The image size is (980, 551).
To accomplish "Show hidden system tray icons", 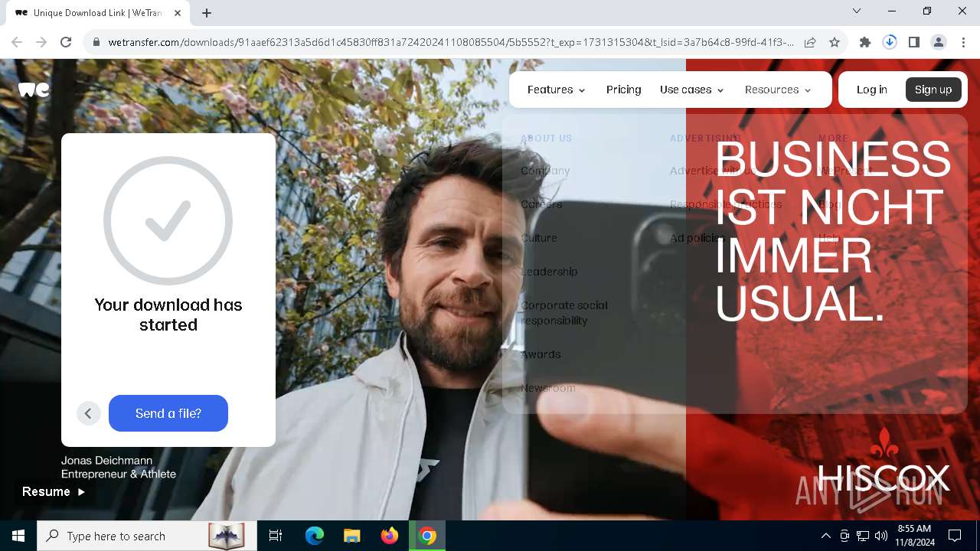I will [826, 536].
